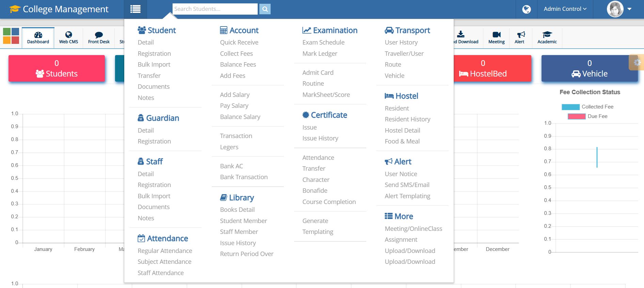The image size is (644, 288).
Task: Open the Students count card
Action: pyautogui.click(x=57, y=68)
